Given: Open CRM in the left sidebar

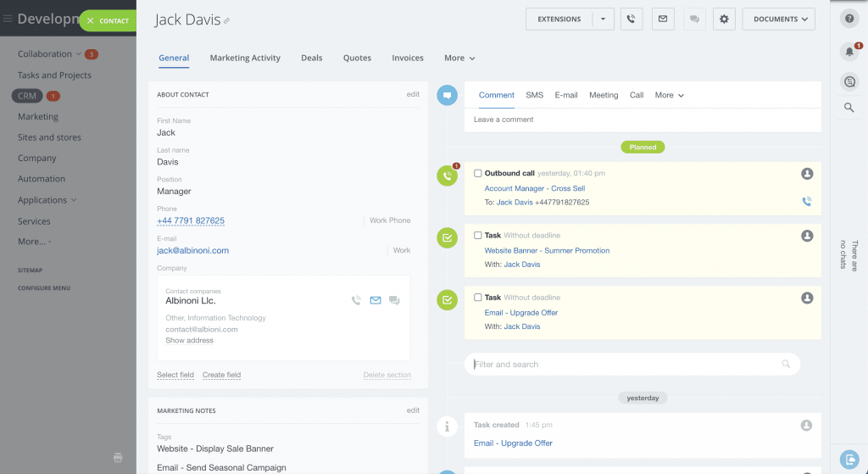Looking at the screenshot, I should coord(26,96).
